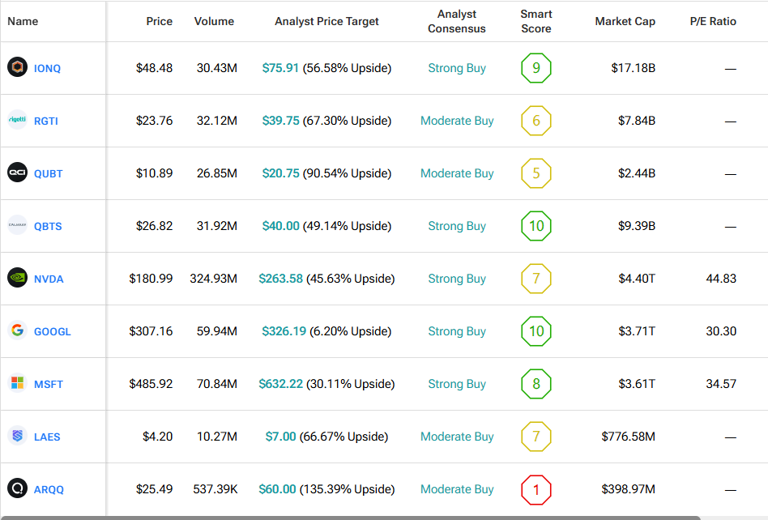Click the Microsoft logo icon
Image resolution: width=768 pixels, height=520 pixels.
click(17, 384)
